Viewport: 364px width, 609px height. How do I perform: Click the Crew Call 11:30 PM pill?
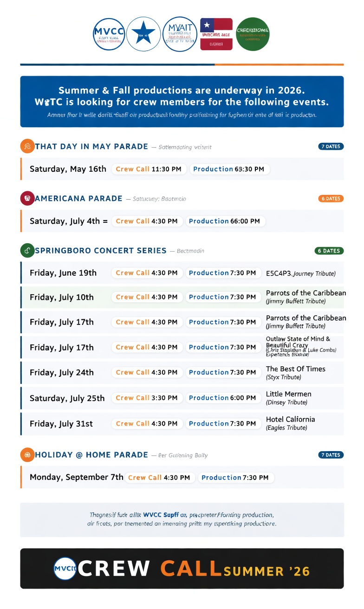[149, 169]
